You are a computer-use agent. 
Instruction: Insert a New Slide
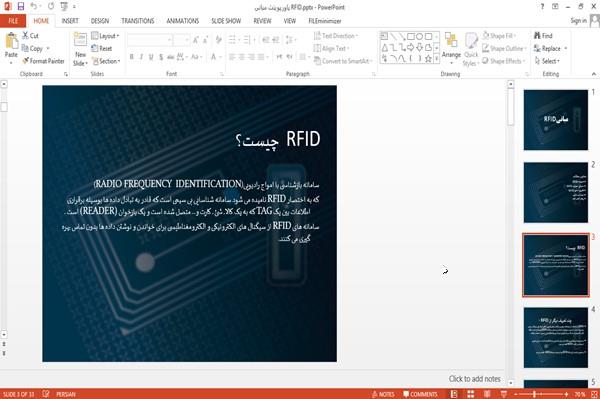[x=80, y=49]
